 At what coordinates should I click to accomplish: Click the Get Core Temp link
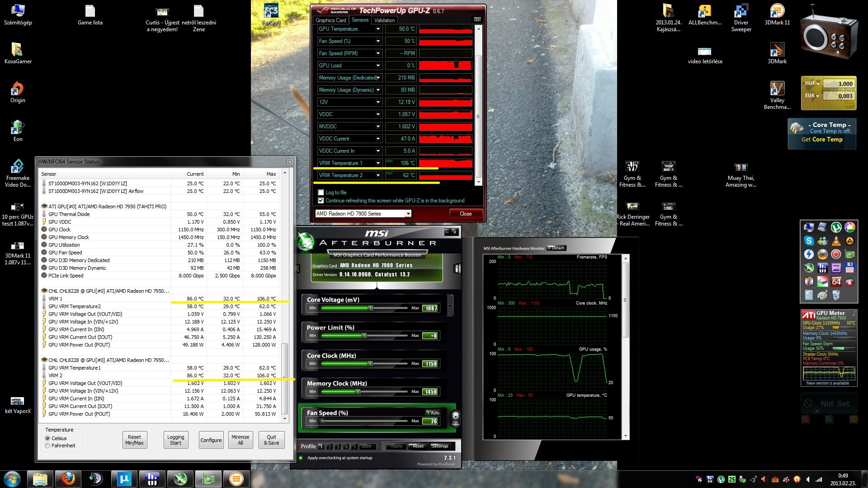point(822,140)
